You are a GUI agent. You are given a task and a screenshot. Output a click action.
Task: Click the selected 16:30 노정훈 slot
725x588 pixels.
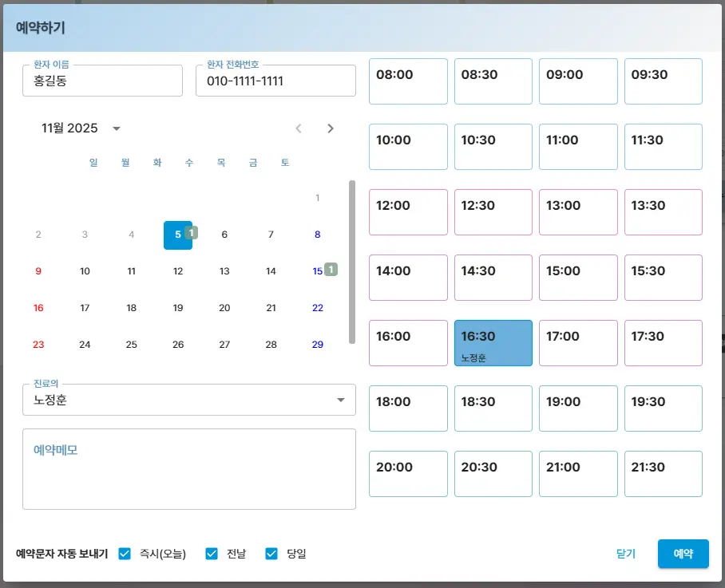point(493,343)
